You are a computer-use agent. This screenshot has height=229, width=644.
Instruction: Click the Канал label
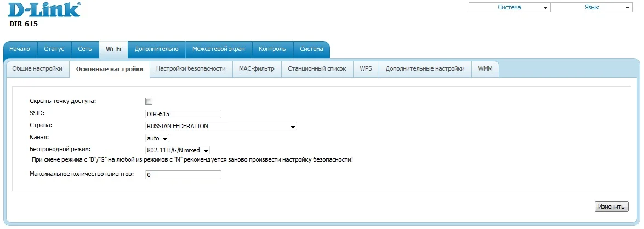pyautogui.click(x=39, y=136)
